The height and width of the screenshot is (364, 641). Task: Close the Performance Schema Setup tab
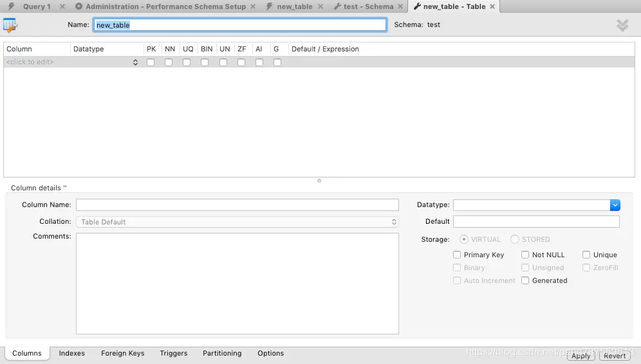[253, 6]
